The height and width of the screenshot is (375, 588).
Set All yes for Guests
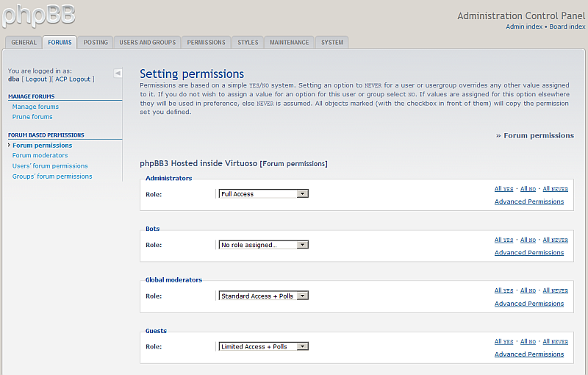pyautogui.click(x=503, y=342)
